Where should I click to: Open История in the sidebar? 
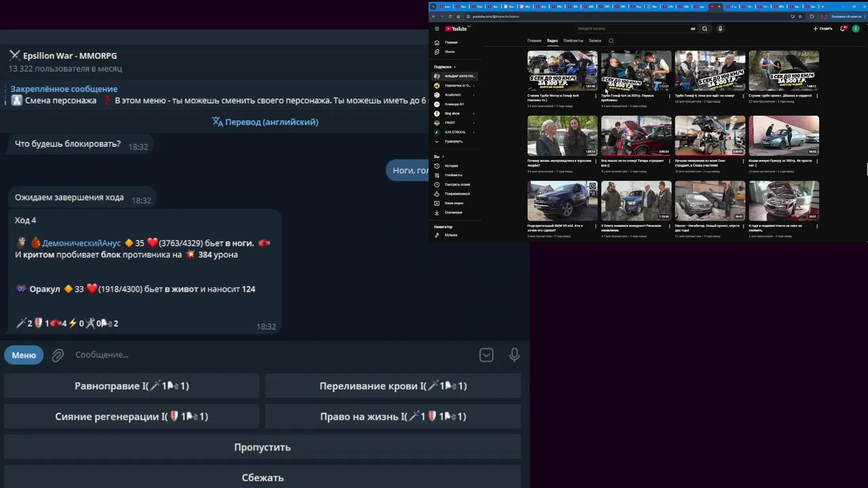click(456, 165)
